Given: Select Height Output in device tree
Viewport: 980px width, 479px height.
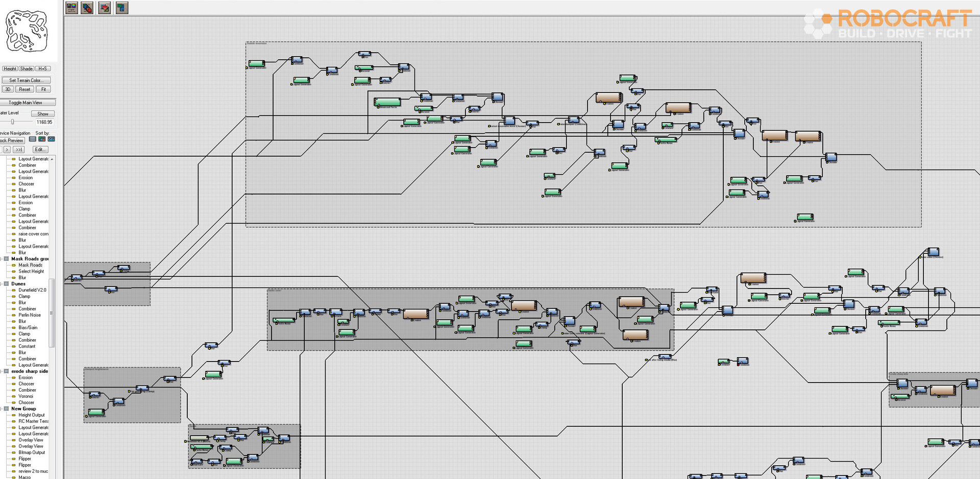Looking at the screenshot, I should (32, 415).
